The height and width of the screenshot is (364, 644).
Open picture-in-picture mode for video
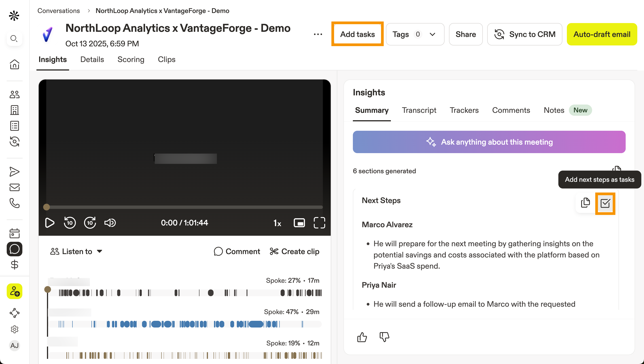tap(299, 223)
